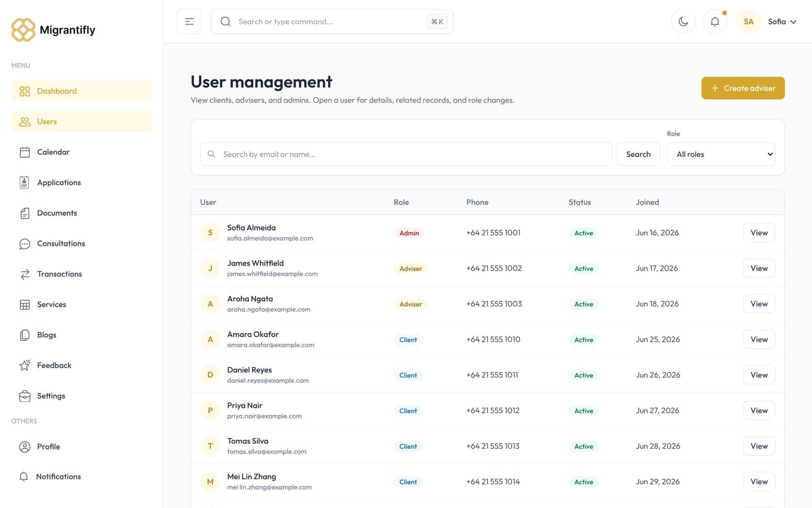812x508 pixels.
Task: Click Tomas Silva's T avatar
Action: tap(210, 446)
